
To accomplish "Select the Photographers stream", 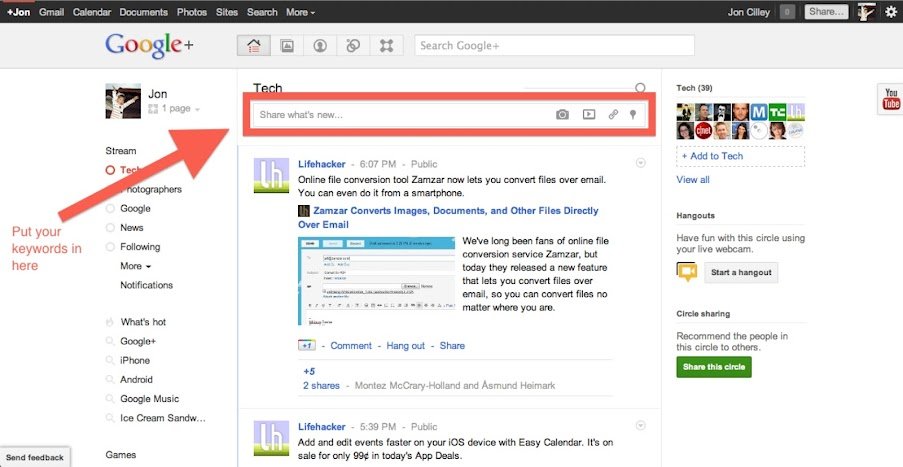I will (x=150, y=189).
